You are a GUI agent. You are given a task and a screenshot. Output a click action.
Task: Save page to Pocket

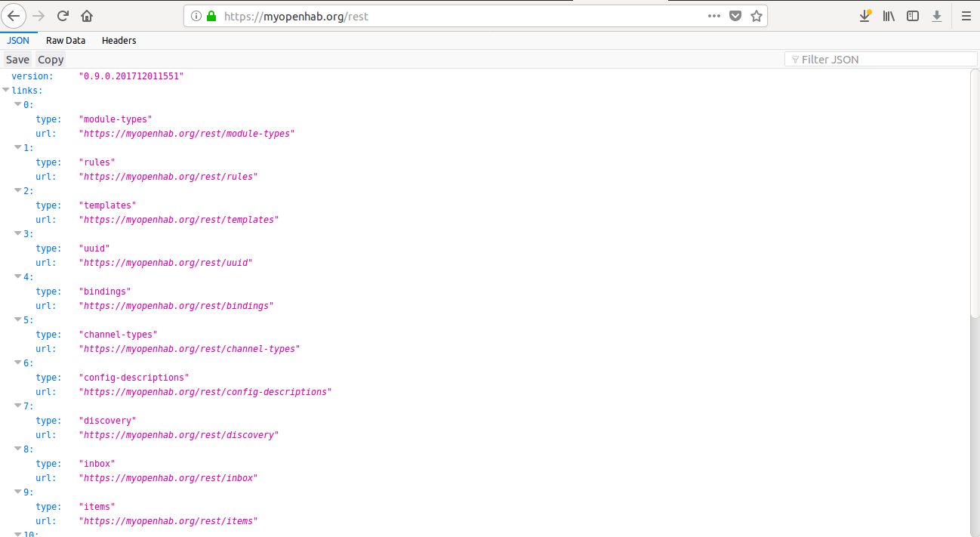click(x=735, y=16)
